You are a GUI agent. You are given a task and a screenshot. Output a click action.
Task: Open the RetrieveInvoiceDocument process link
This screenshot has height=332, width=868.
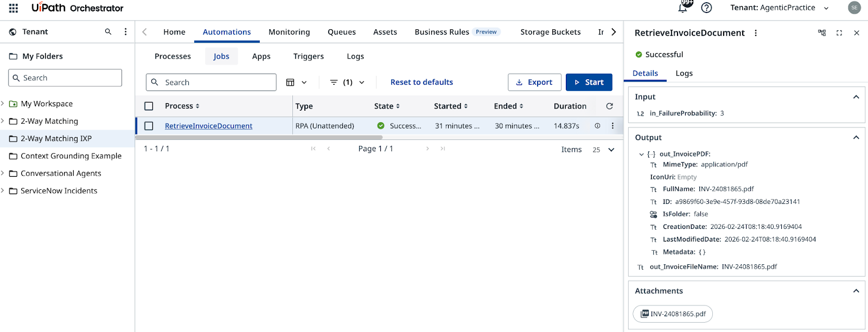tap(208, 126)
